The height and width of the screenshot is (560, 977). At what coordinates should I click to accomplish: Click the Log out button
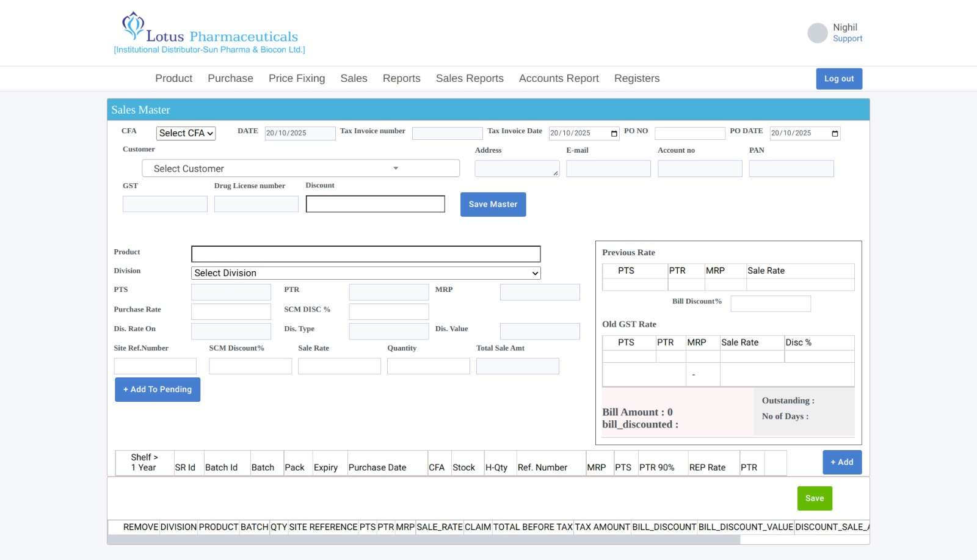pos(839,79)
